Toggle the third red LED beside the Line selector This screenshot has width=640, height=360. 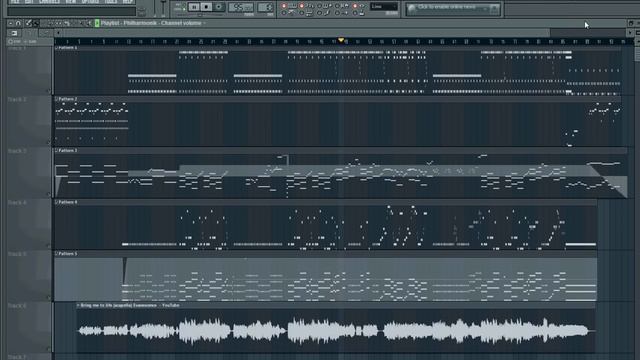pyautogui.click(x=355, y=6)
